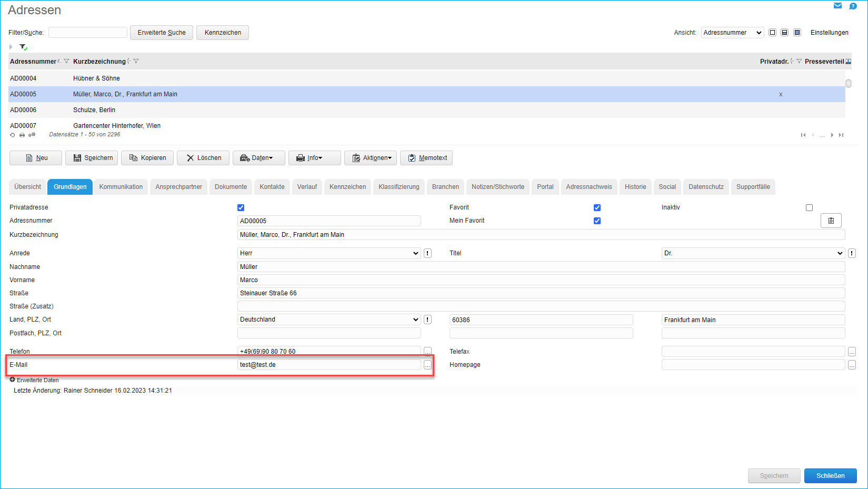The height and width of the screenshot is (489, 868).
Task: Click the clipboard icon button next to Inaktiv
Action: pos(831,221)
